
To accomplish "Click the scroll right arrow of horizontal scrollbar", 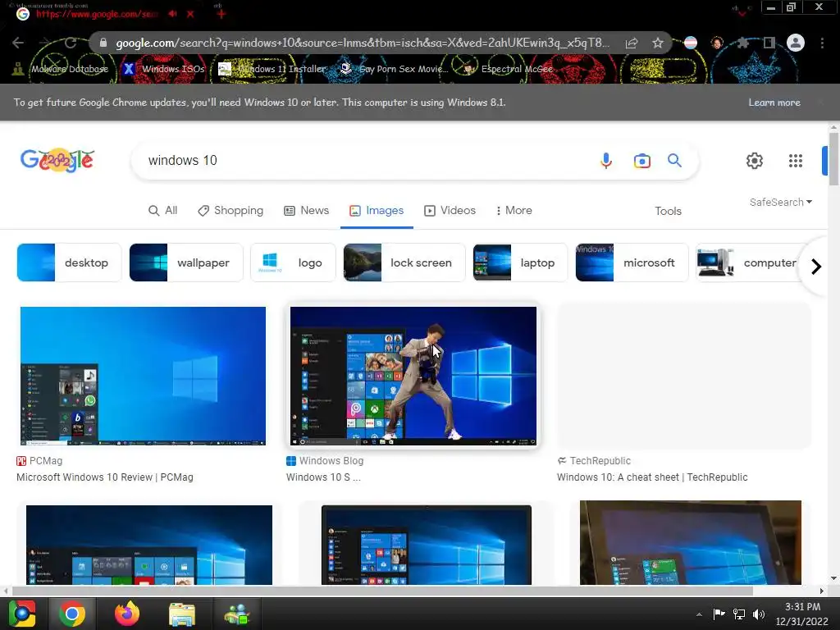I will point(822,591).
